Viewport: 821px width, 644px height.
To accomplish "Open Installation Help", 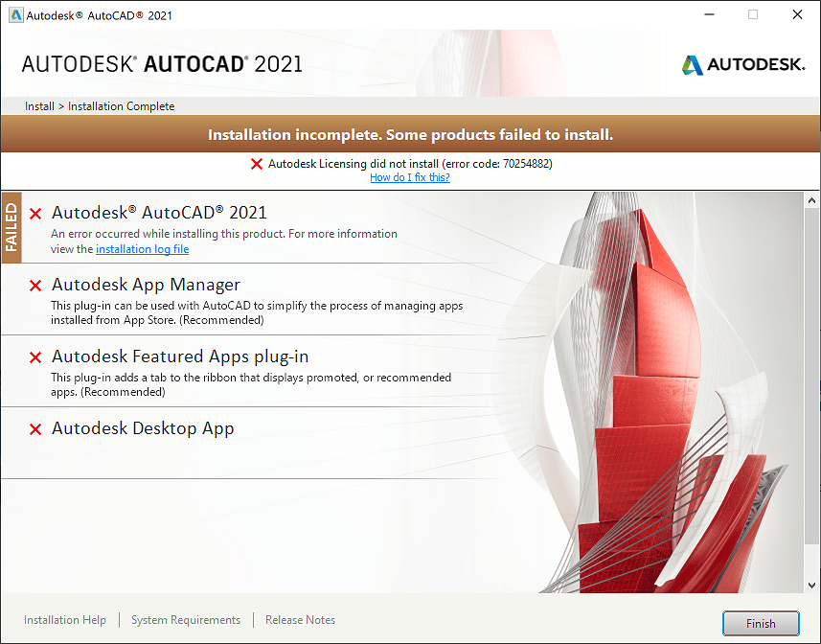I will [x=65, y=620].
